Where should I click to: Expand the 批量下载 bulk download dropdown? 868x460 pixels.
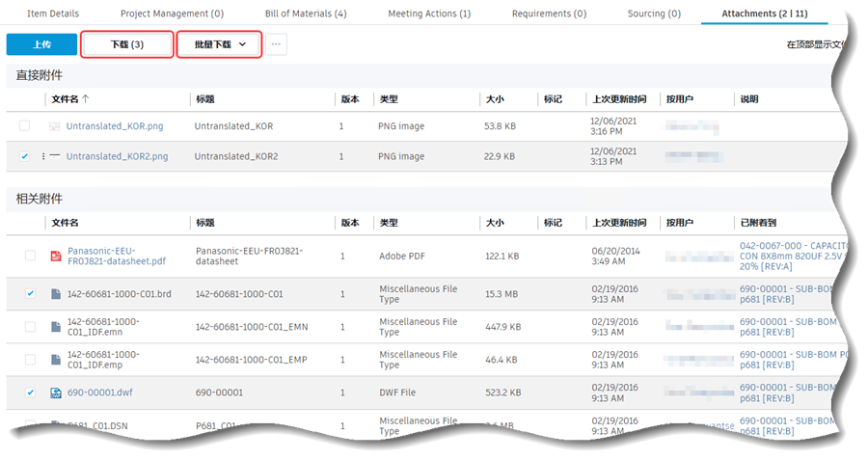point(219,44)
